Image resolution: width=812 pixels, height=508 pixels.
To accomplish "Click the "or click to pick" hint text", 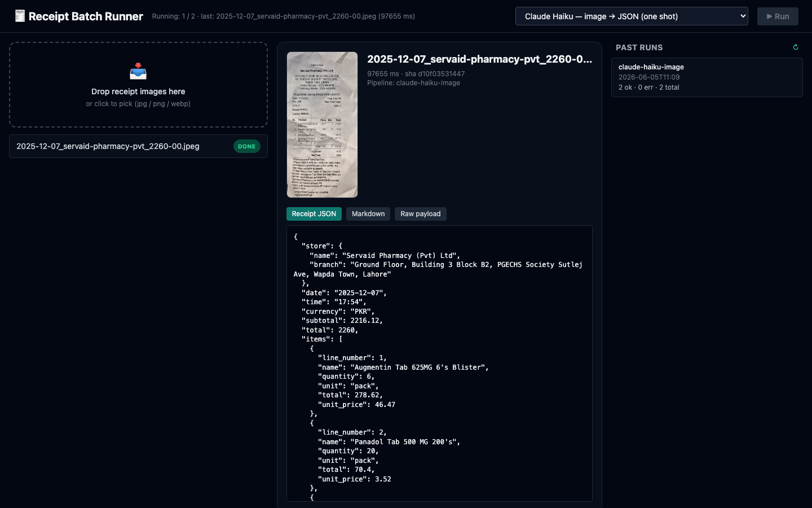I will coord(138,104).
